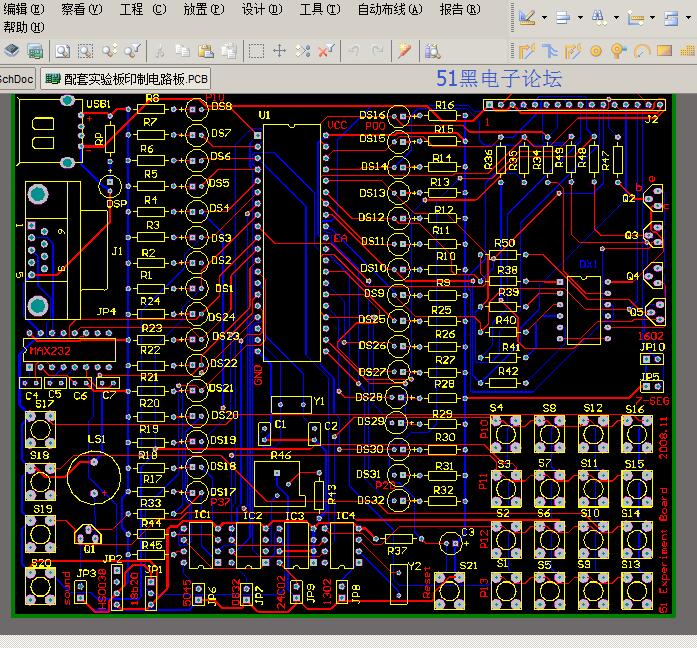
Task: Click the move selection crosshair icon
Action: [x=279, y=51]
